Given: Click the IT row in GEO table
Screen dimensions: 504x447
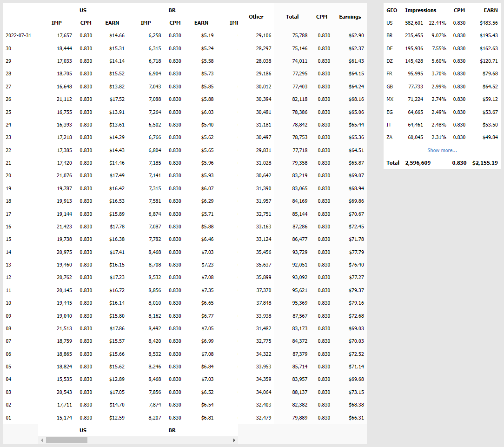Looking at the screenshot, I should point(442,125).
